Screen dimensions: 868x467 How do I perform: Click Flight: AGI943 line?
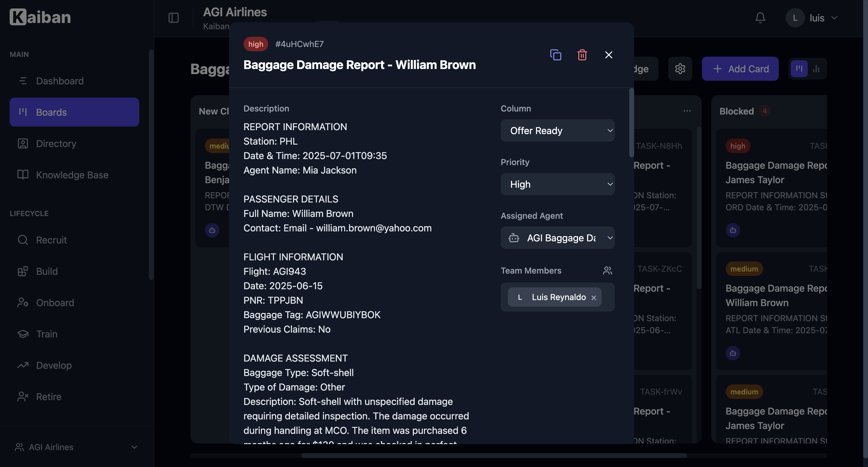click(x=275, y=271)
